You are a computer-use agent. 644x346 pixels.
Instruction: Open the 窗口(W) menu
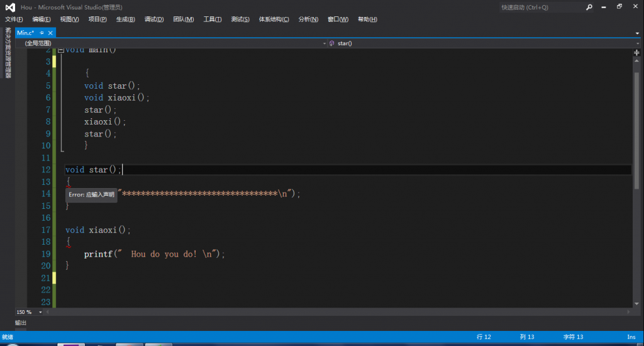338,20
